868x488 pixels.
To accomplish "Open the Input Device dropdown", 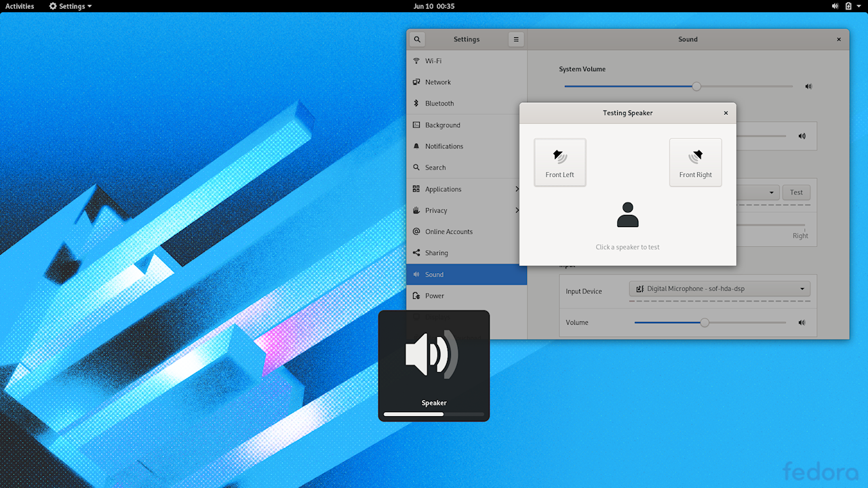I will point(719,289).
